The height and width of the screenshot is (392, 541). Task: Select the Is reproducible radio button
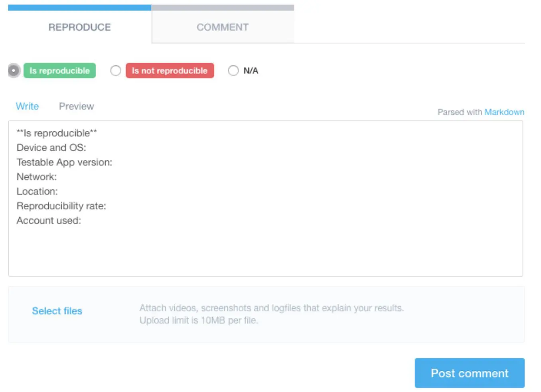point(13,70)
